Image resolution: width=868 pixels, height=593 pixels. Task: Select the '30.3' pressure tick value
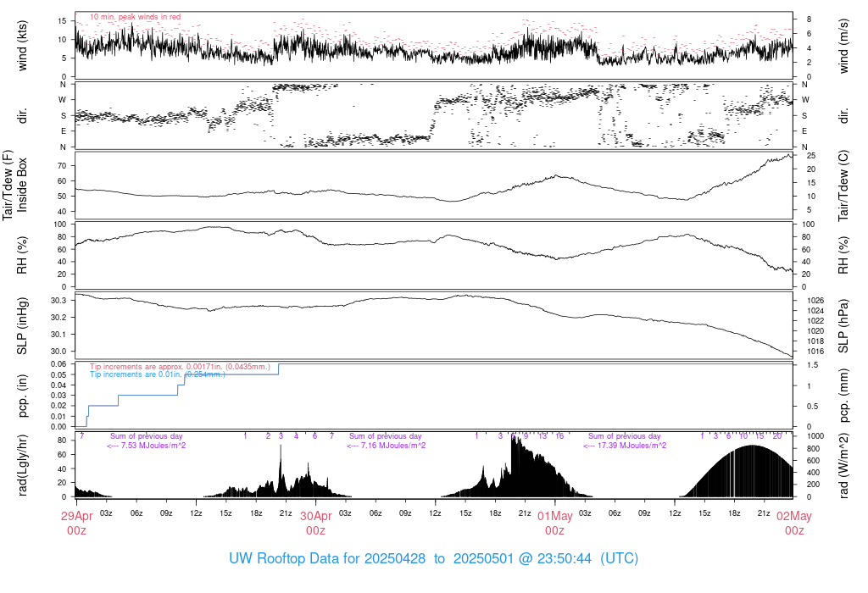[58, 301]
